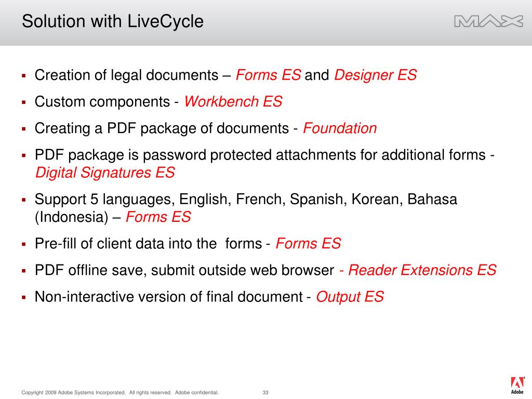Click 'Custom components' bullet text
This screenshot has height=399, width=532.
point(102,102)
